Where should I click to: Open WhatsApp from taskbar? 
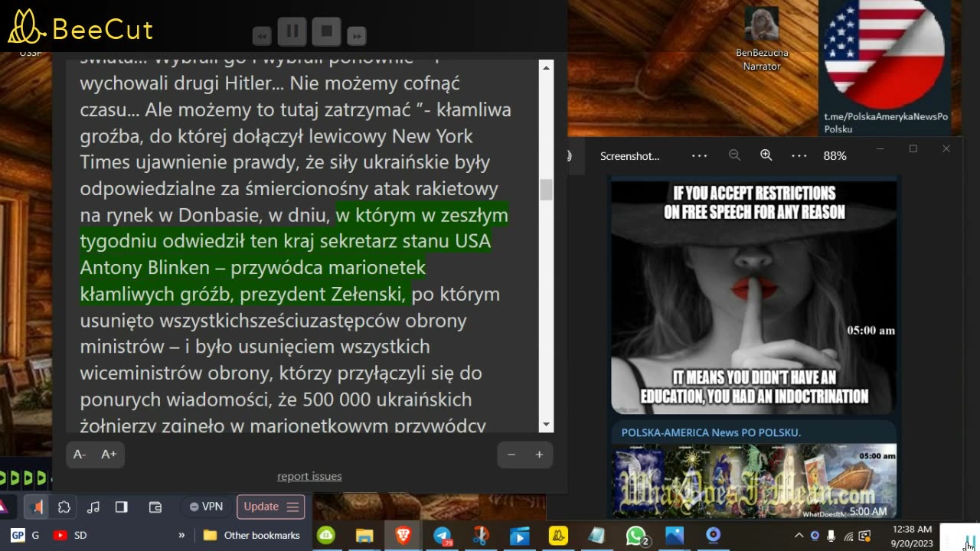635,536
